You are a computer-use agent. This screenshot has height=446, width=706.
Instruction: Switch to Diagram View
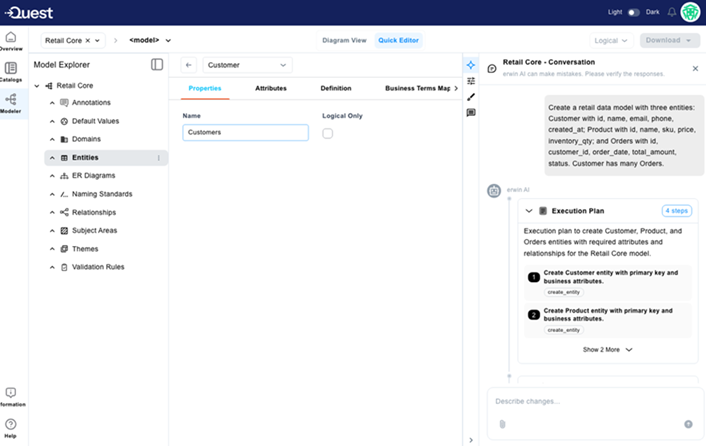tap(344, 40)
